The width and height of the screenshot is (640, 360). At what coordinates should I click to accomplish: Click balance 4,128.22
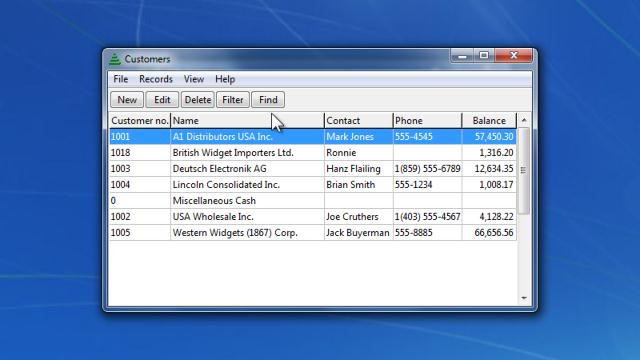pos(489,216)
